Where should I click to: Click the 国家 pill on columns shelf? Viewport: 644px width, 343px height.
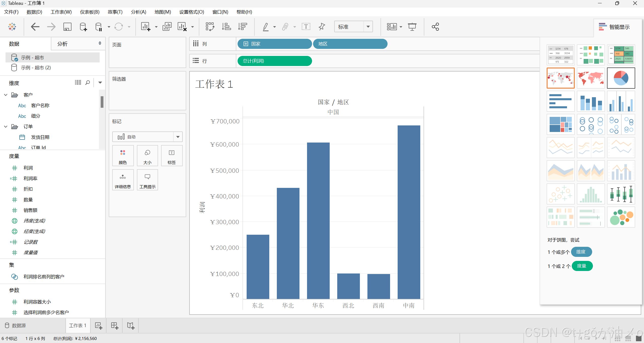tap(274, 44)
